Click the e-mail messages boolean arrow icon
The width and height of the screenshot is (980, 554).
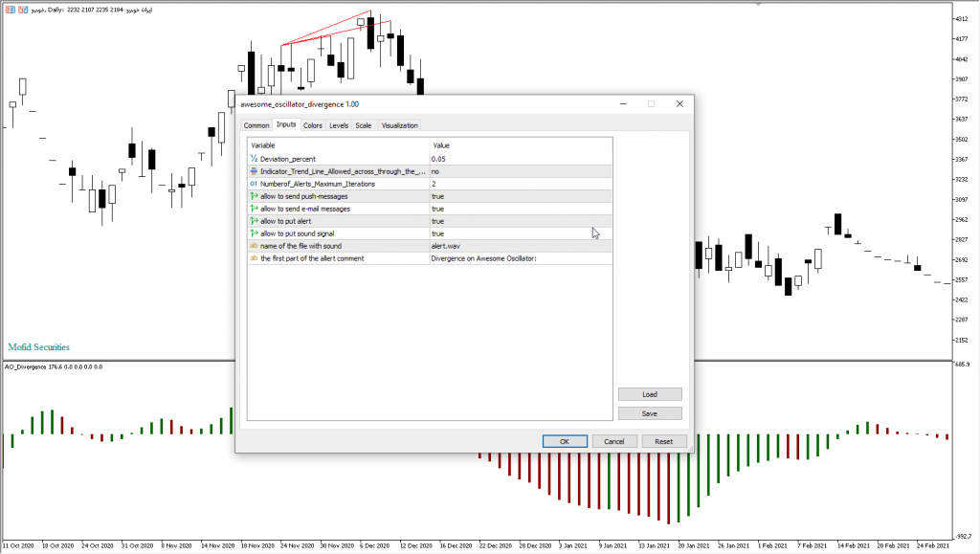tap(254, 209)
